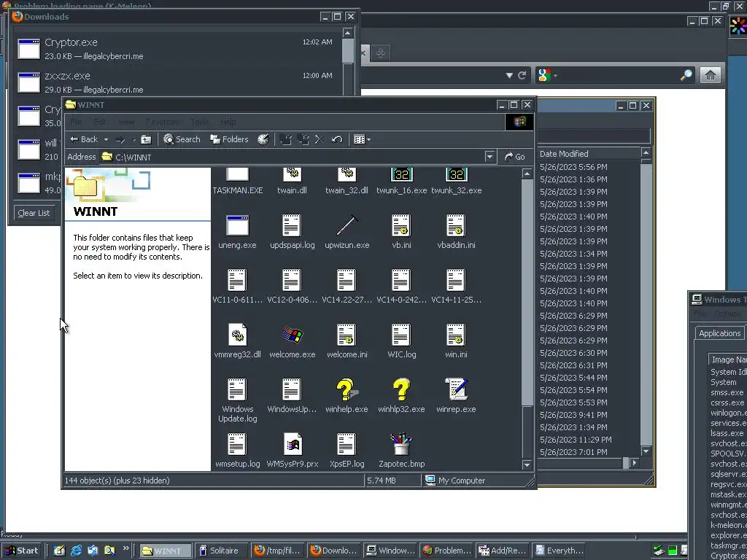Select the vb.ini file icon
Viewport: 747px width, 560px height.
[x=401, y=225]
